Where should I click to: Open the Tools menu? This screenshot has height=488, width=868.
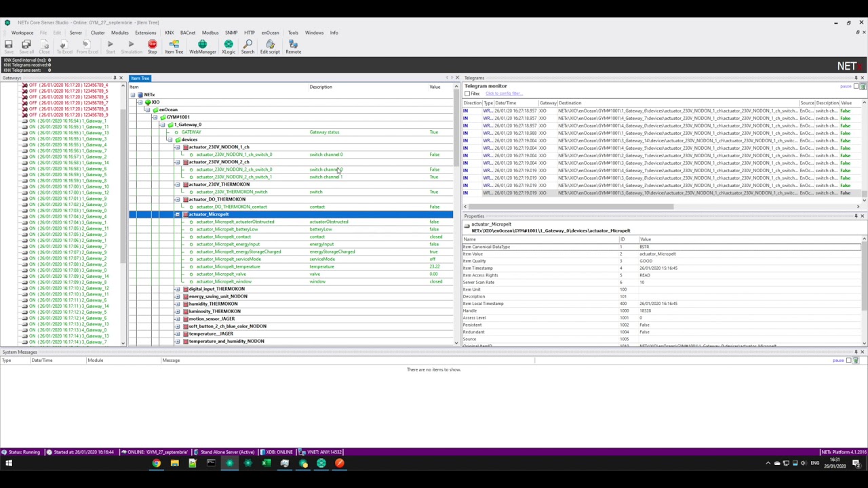point(293,33)
